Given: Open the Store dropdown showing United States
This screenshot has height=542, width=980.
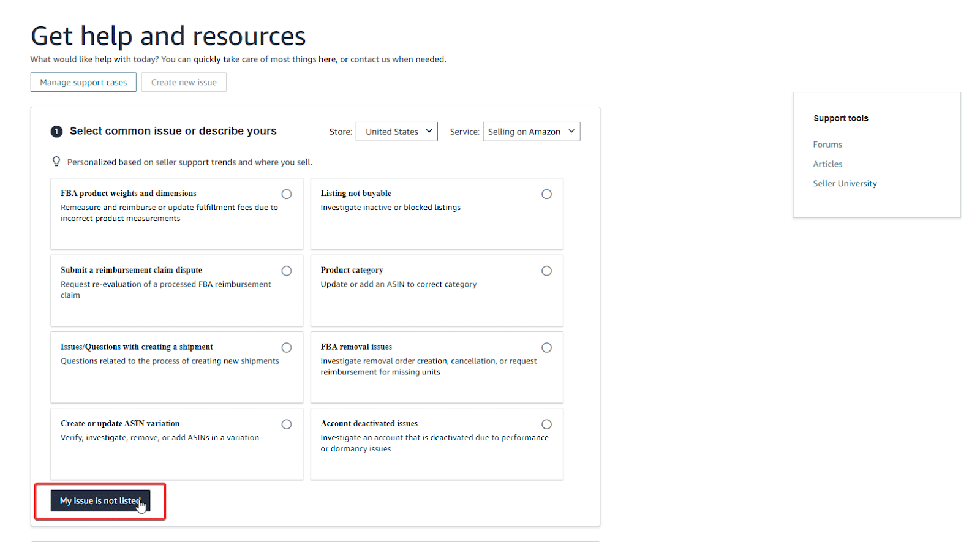Looking at the screenshot, I should point(396,132).
